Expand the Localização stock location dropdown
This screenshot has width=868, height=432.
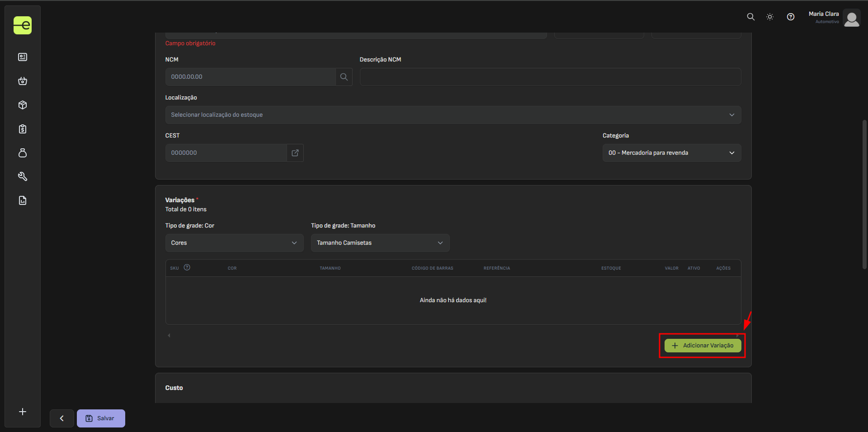tap(453, 115)
